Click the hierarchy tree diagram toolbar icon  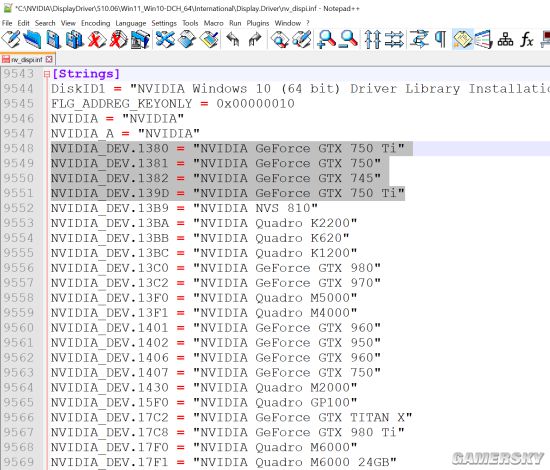pyautogui.click(x=505, y=39)
